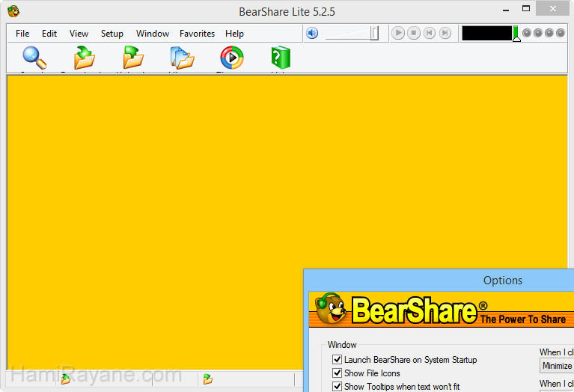Click the right status bar folder icon

click(x=207, y=379)
